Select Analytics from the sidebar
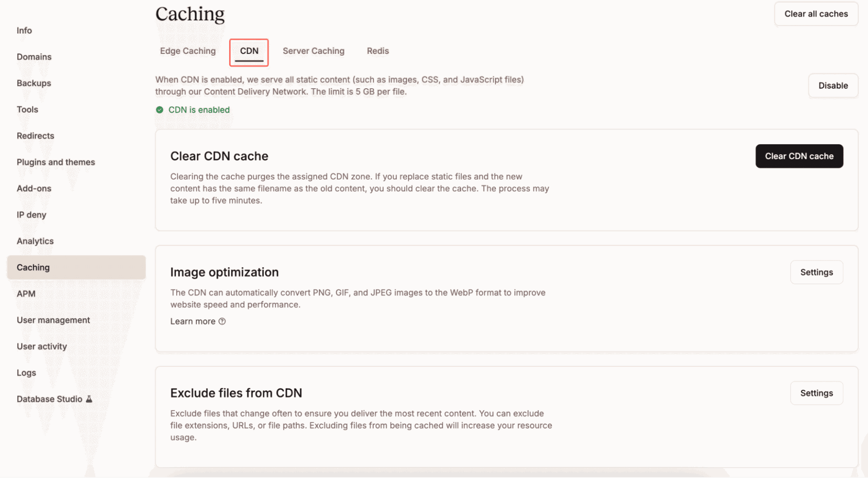 coord(35,241)
